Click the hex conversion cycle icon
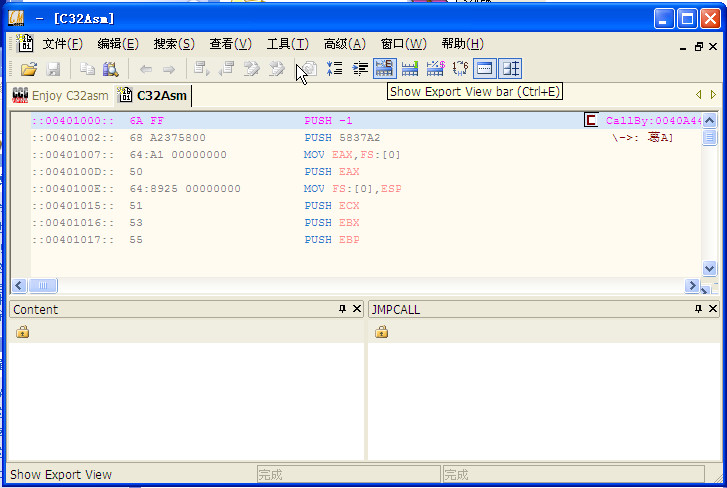The height and width of the screenshot is (488, 727). click(x=460, y=68)
